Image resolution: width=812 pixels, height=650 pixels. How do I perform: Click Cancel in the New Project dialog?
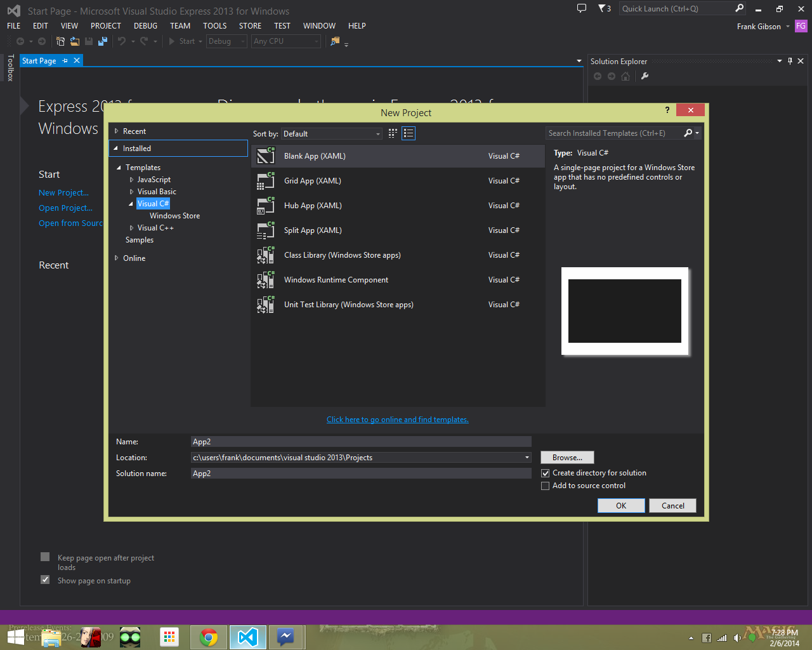click(x=672, y=506)
